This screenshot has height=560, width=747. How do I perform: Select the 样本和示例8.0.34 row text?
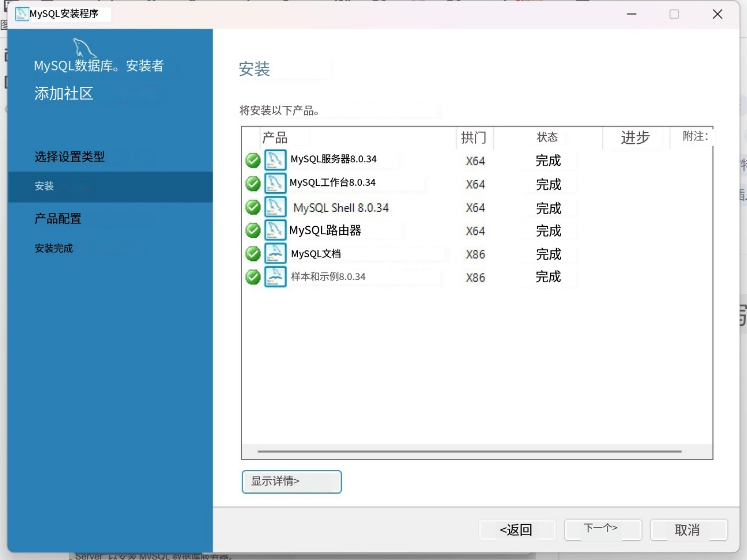click(x=328, y=277)
